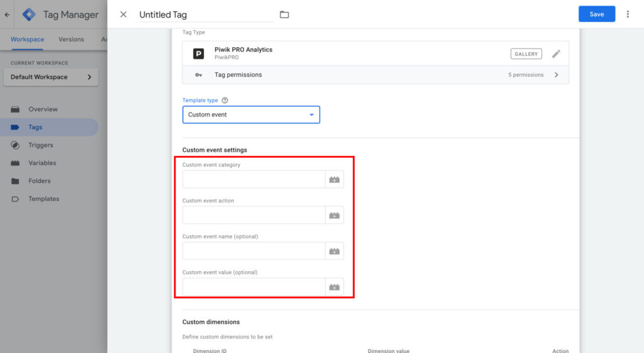Close the tag editor with X icon

click(x=123, y=14)
